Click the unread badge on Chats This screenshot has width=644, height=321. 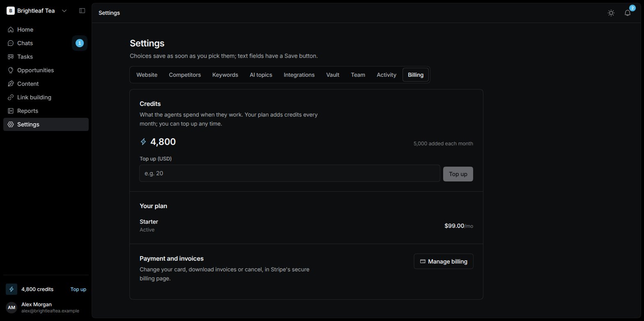coord(80,43)
